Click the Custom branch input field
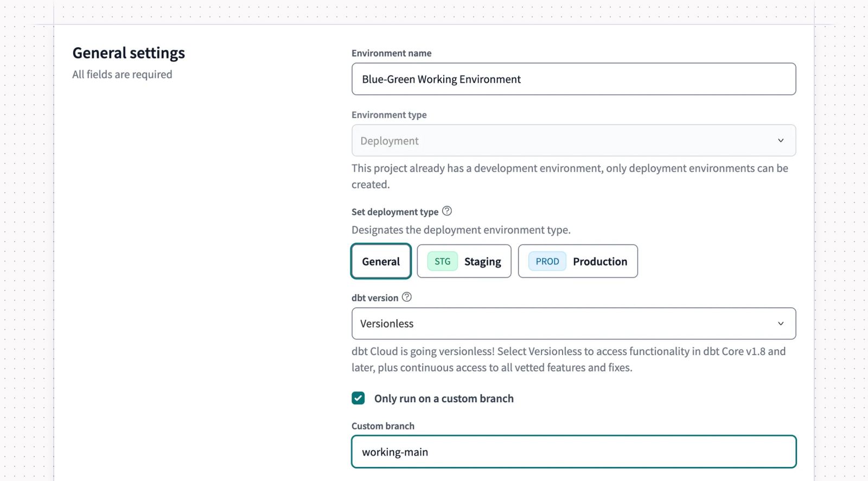This screenshot has height=481, width=868. [573, 452]
